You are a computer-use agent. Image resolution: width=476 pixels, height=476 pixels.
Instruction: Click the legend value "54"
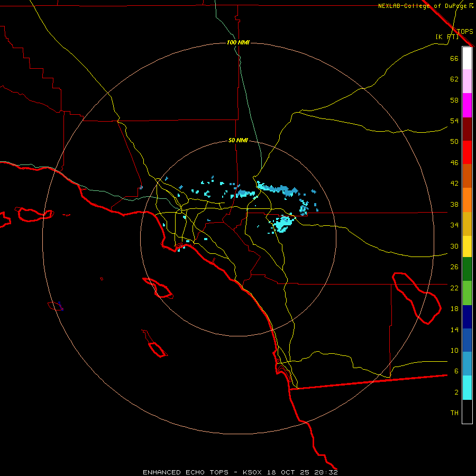pyautogui.click(x=454, y=121)
